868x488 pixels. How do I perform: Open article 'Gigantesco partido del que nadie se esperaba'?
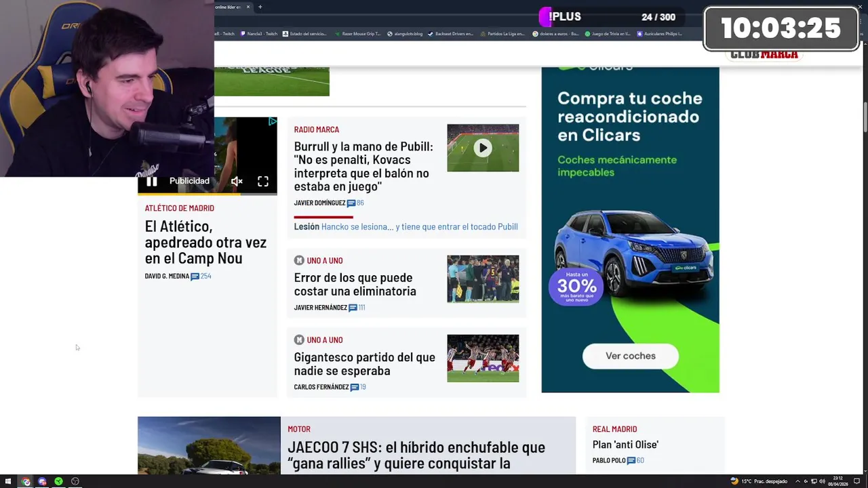pos(364,364)
